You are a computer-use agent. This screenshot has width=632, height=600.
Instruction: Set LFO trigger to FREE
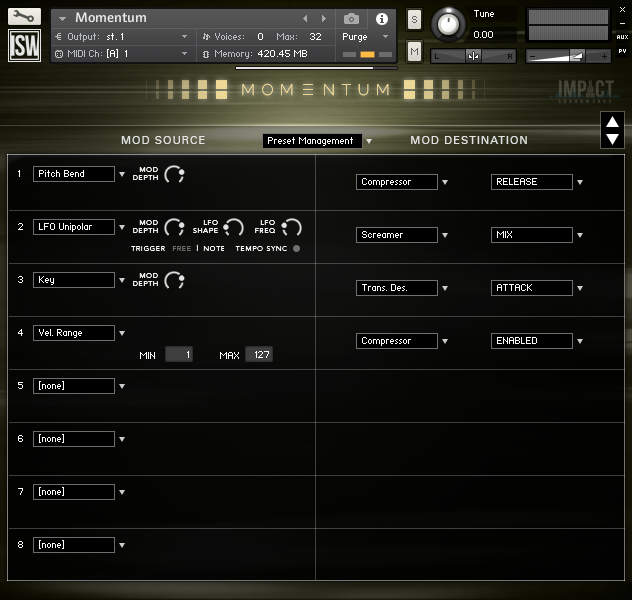point(181,249)
